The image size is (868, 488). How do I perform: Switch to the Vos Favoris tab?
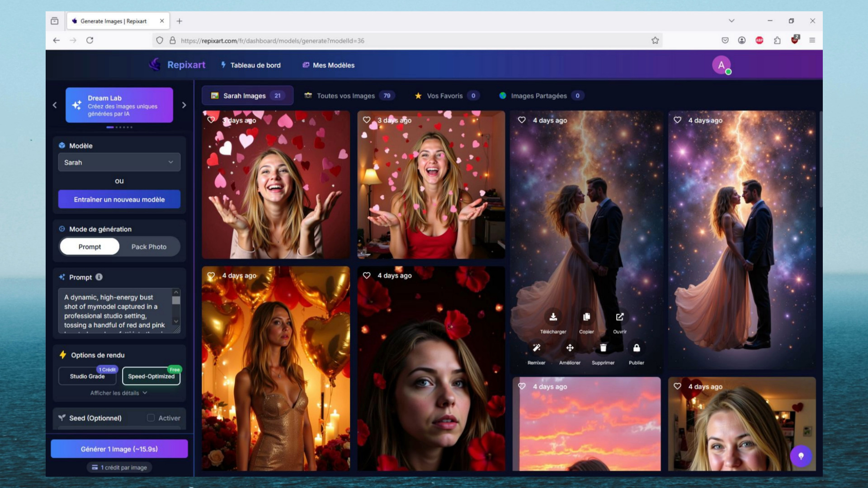(445, 96)
